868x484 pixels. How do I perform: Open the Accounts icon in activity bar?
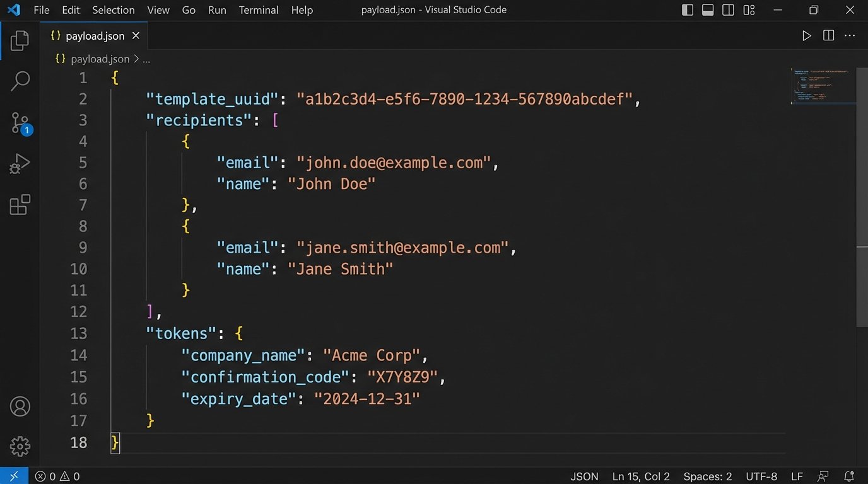point(20,406)
